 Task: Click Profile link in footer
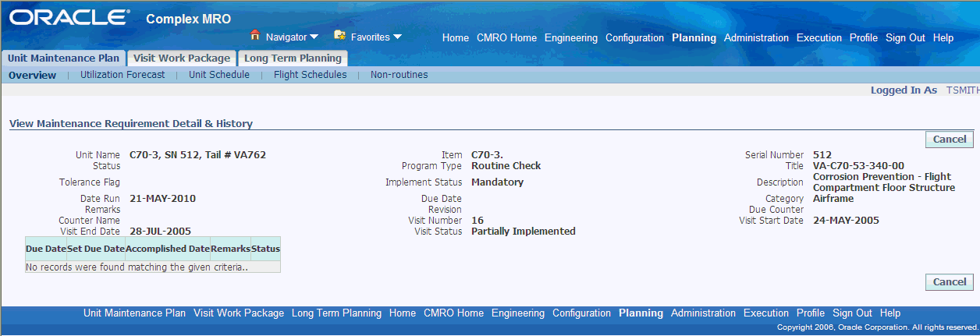tap(811, 313)
